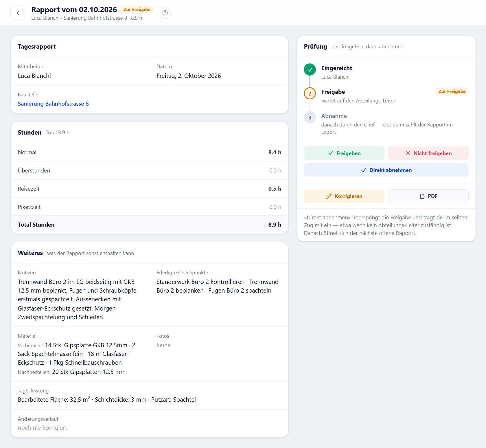
Task: Click the orange step 2 Freigabe circle
Action: pos(310,93)
